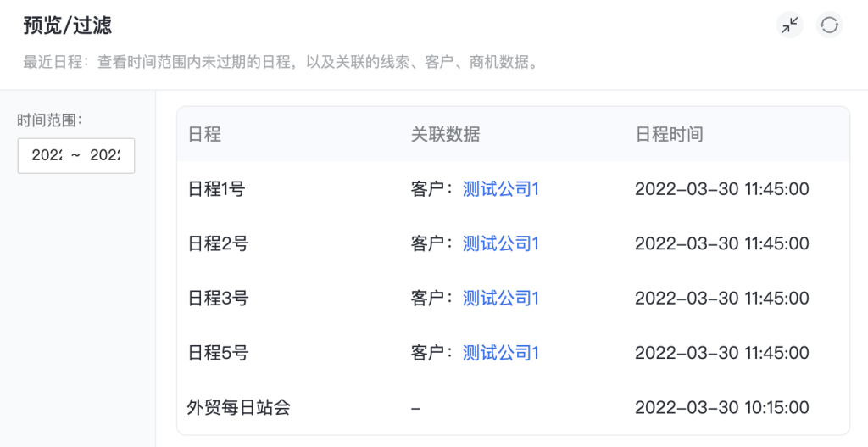
Task: Click the 时间范围 label
Action: (x=49, y=120)
